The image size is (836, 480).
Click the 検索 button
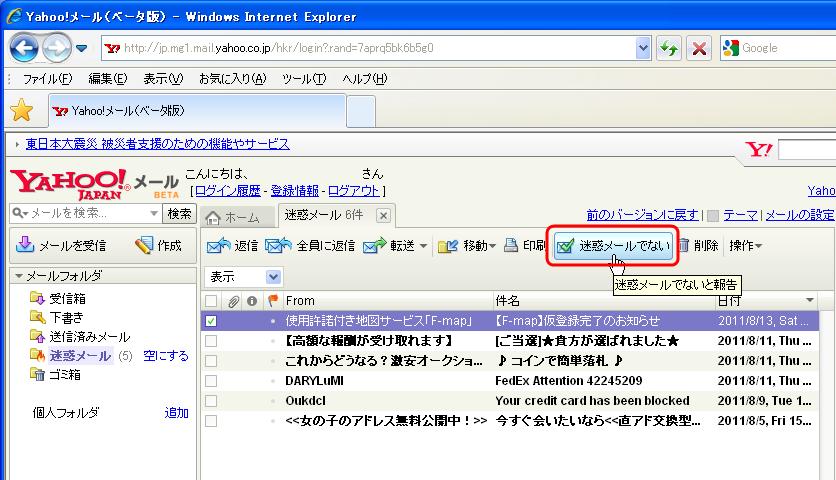pyautogui.click(x=179, y=213)
